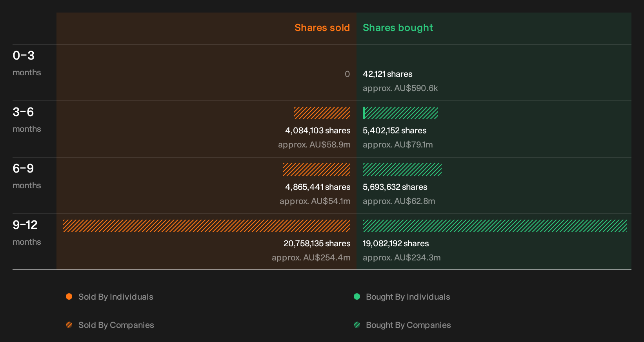Click the approx. AU$234.3m amount

click(x=402, y=258)
